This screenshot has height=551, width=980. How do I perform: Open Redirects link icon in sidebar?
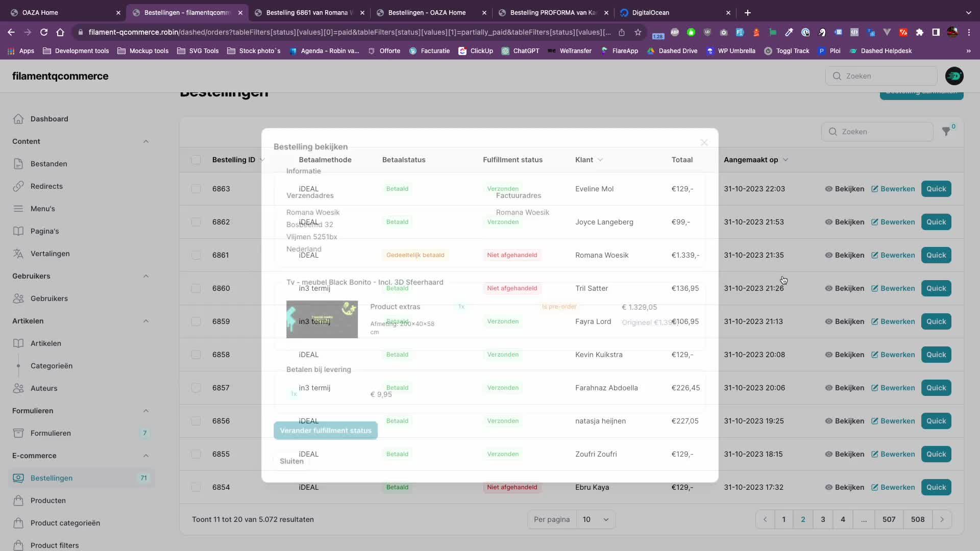point(18,186)
